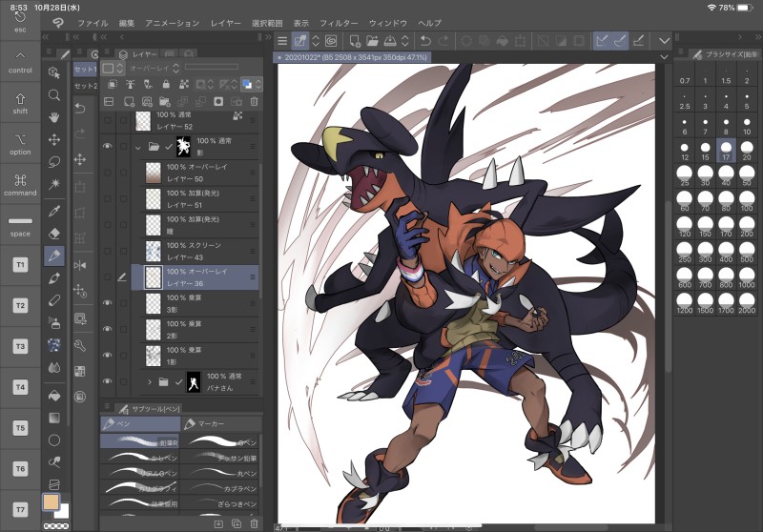The height and width of the screenshot is (532, 763).
Task: Select the Zoom magnifier tool
Action: (54, 95)
